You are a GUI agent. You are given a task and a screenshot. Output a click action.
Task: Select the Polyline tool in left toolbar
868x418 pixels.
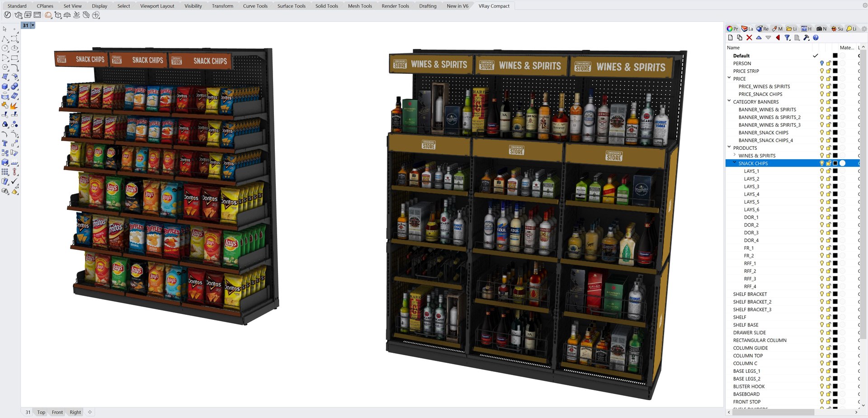(5, 39)
